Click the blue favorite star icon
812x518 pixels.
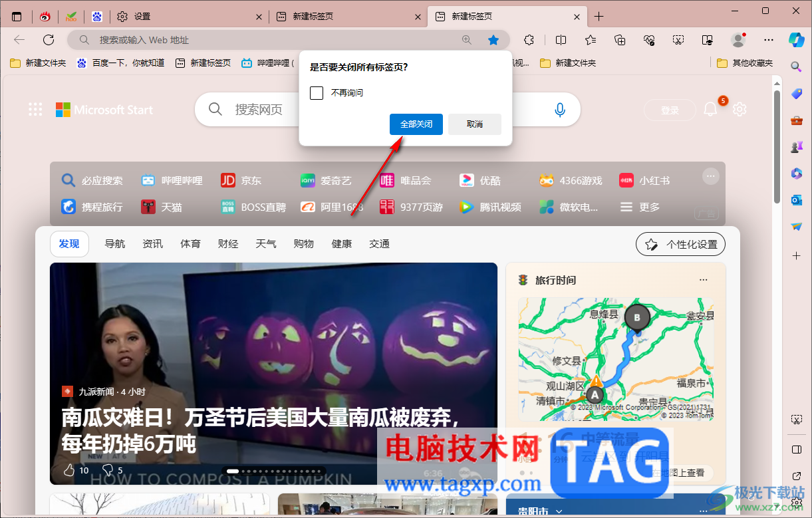click(493, 40)
